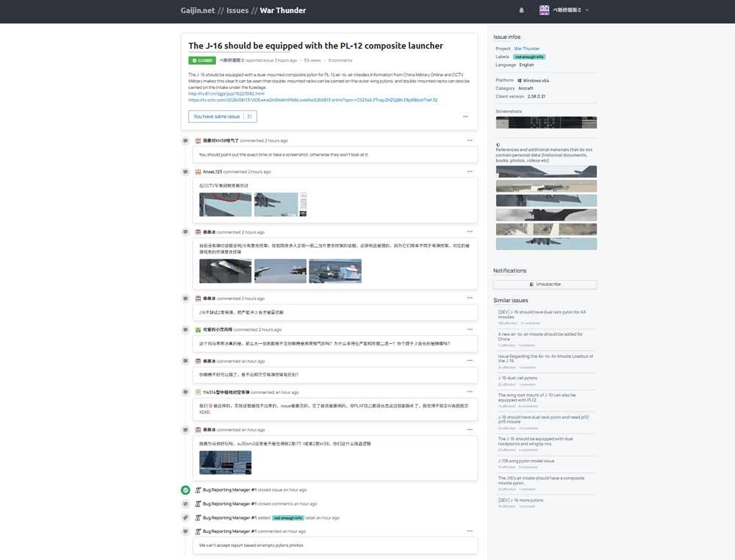Open 'J16's air intake should have composite' issue
The image size is (735, 560).
point(541,481)
